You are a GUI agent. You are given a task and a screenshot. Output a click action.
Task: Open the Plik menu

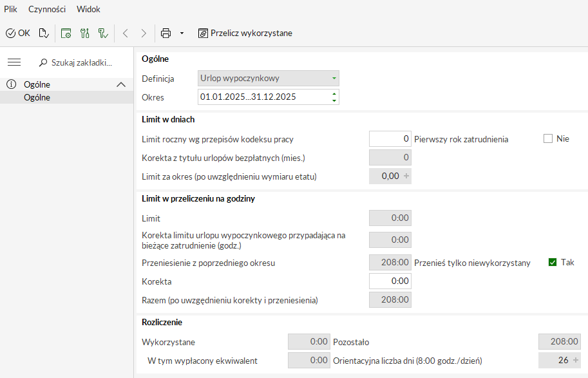(x=10, y=10)
